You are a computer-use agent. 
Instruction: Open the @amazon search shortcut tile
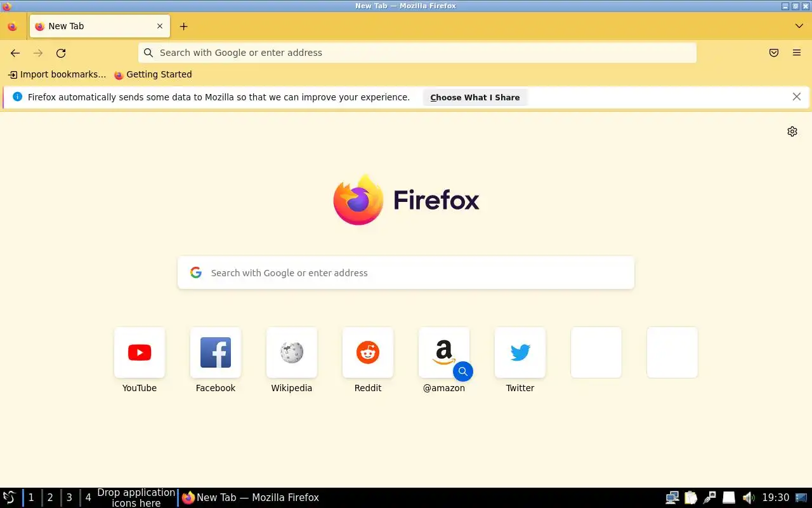444,352
